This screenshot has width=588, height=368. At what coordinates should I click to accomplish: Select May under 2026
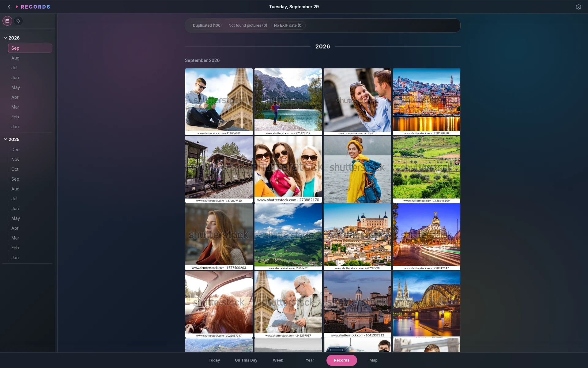[x=30, y=87]
